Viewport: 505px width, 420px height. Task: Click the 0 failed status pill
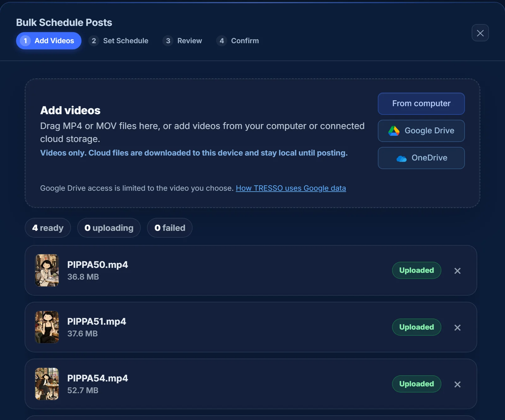coord(170,228)
